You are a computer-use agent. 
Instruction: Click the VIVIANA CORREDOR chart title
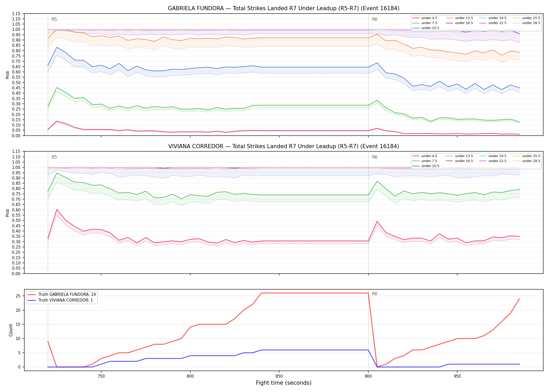click(283, 146)
